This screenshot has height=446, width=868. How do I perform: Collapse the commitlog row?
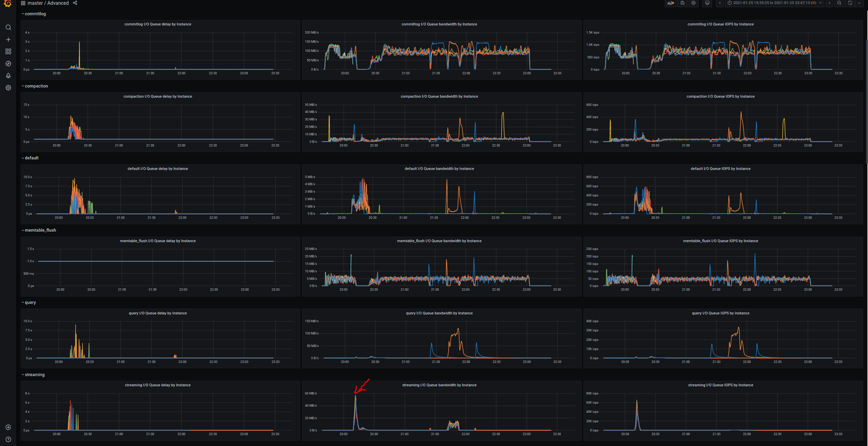(34, 14)
